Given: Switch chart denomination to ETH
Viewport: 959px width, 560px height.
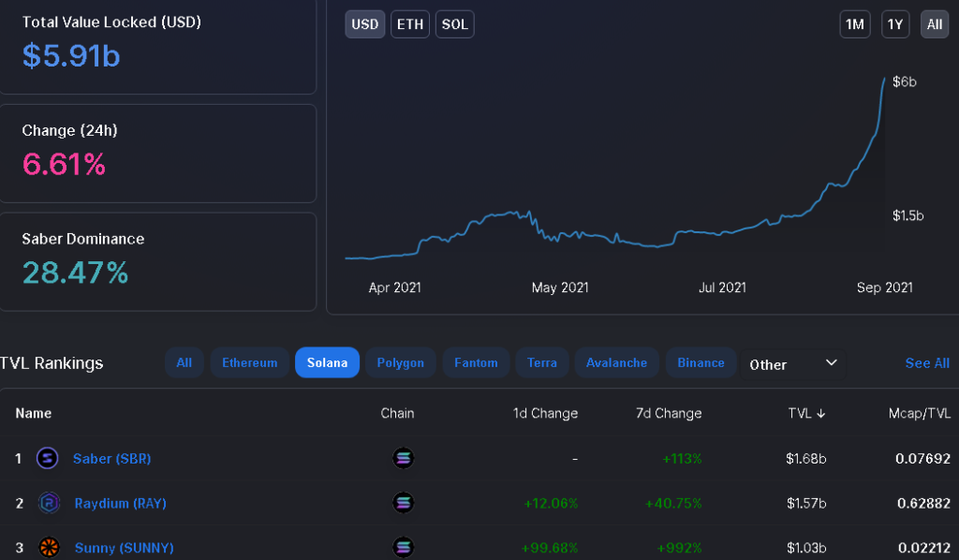Looking at the screenshot, I should [x=409, y=24].
